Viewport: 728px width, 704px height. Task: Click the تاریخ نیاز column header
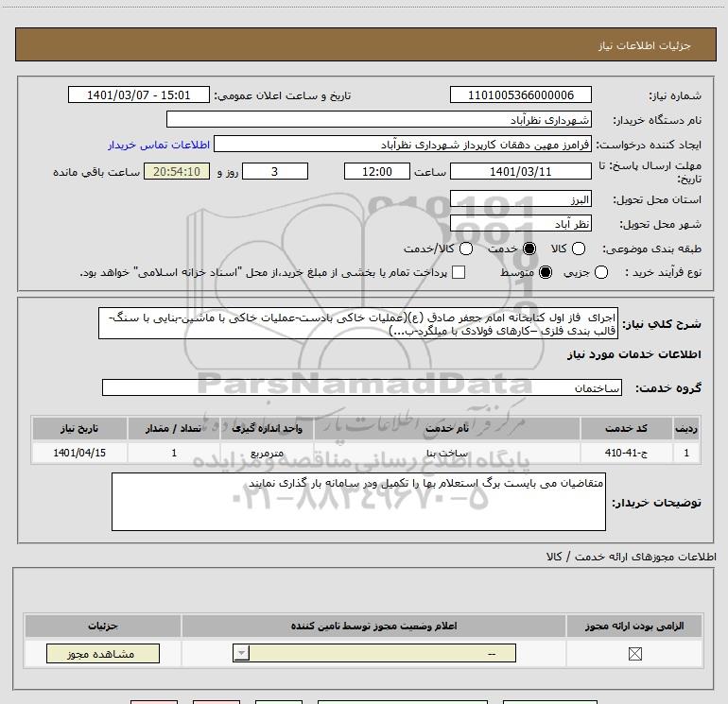pyautogui.click(x=79, y=428)
